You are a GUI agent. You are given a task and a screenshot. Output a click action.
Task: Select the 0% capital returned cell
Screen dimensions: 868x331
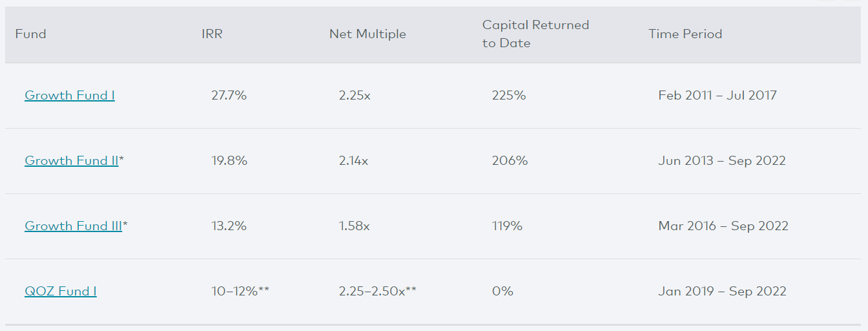502,292
